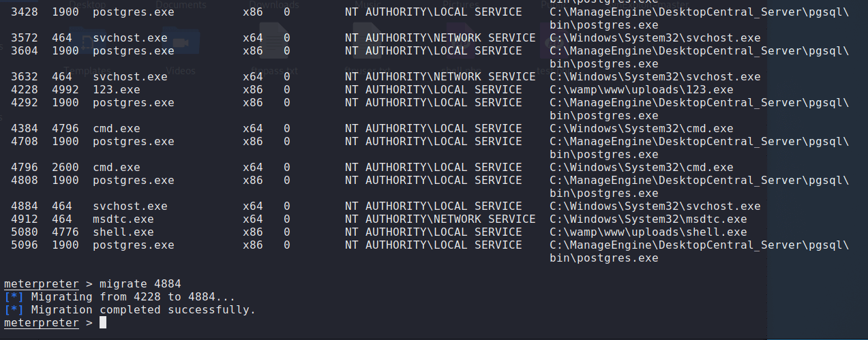Click PID 3604 in the process list
This screenshot has height=340, width=868.
tap(25, 51)
